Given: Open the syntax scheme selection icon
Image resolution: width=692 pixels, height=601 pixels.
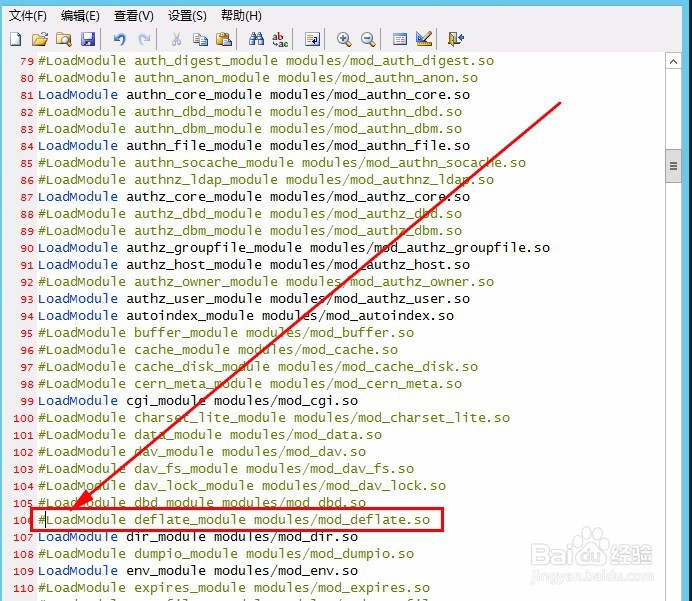Looking at the screenshot, I should point(400,39).
